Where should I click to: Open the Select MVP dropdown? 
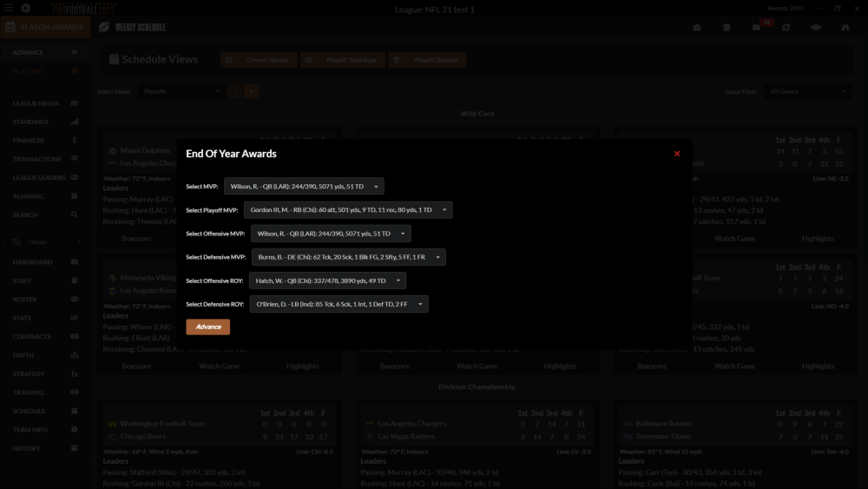304,186
